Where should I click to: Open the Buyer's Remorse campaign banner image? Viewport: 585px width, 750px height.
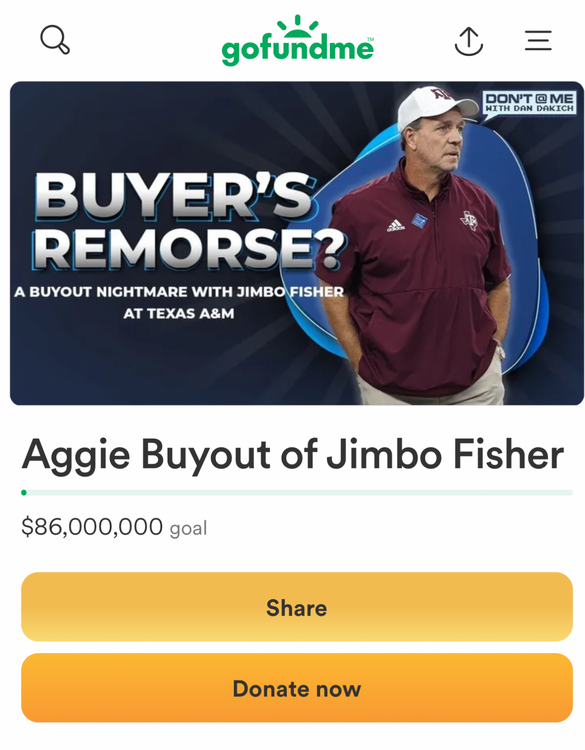coord(297,243)
